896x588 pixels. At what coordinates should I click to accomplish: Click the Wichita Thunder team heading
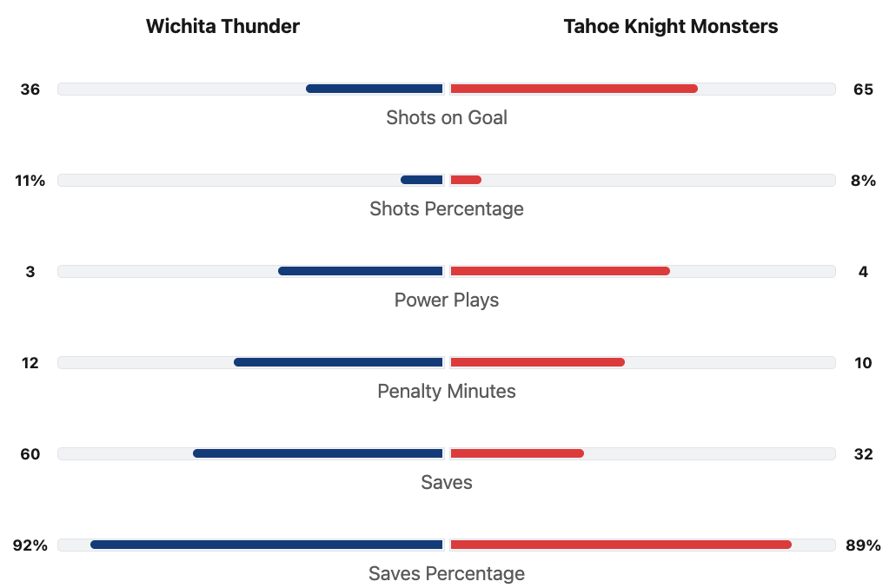[x=222, y=26]
